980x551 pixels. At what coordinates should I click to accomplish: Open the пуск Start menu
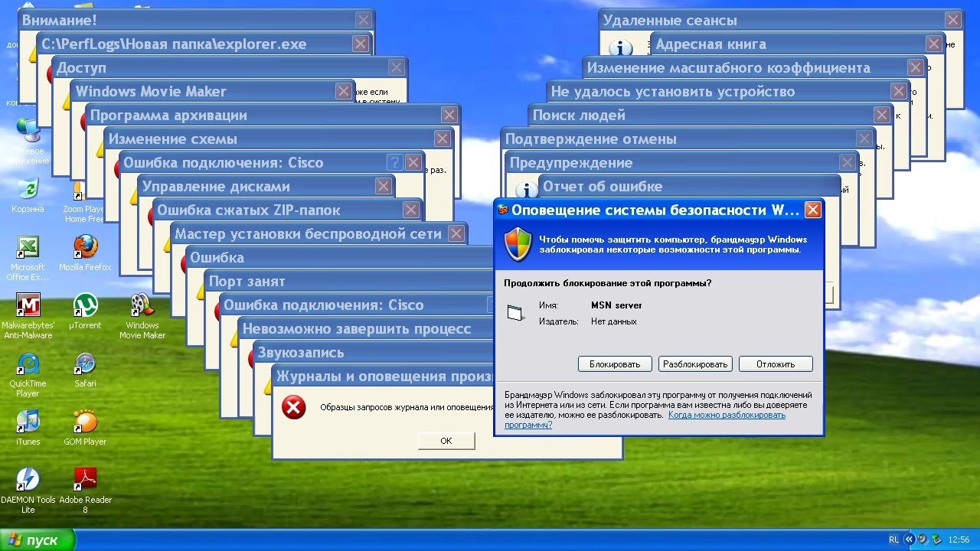38,540
